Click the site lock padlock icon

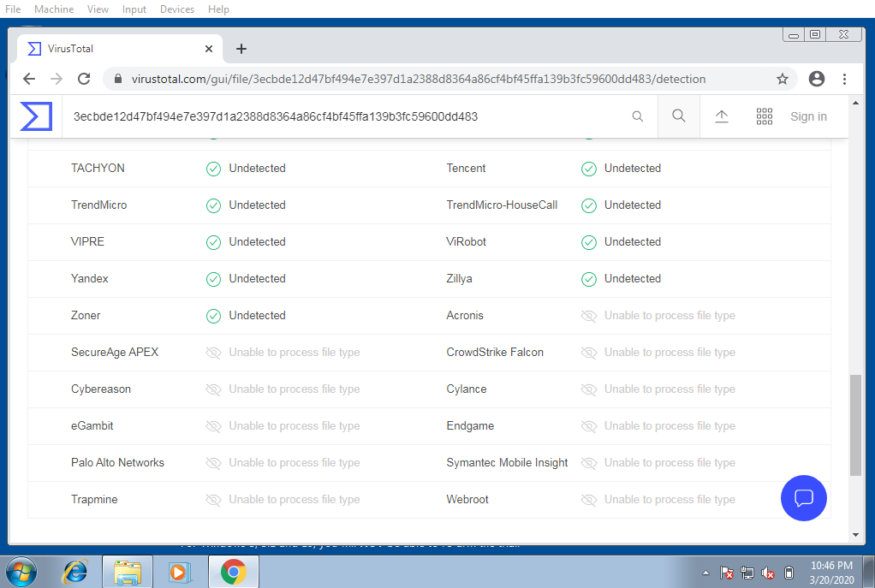click(118, 79)
